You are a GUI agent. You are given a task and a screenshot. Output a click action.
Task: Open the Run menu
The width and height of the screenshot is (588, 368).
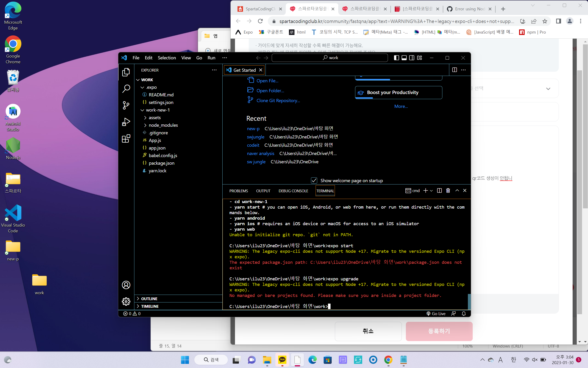point(211,58)
